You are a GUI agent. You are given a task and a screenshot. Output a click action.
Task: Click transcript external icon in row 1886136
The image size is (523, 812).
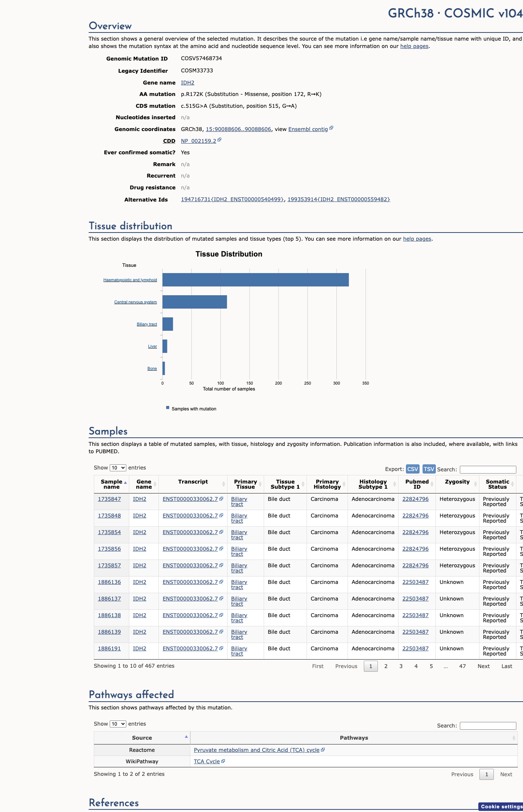click(221, 582)
